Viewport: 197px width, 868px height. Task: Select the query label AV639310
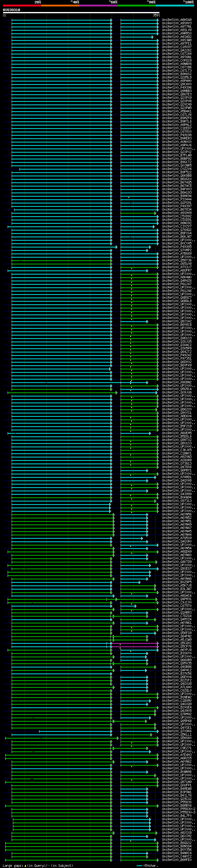[11, 10]
